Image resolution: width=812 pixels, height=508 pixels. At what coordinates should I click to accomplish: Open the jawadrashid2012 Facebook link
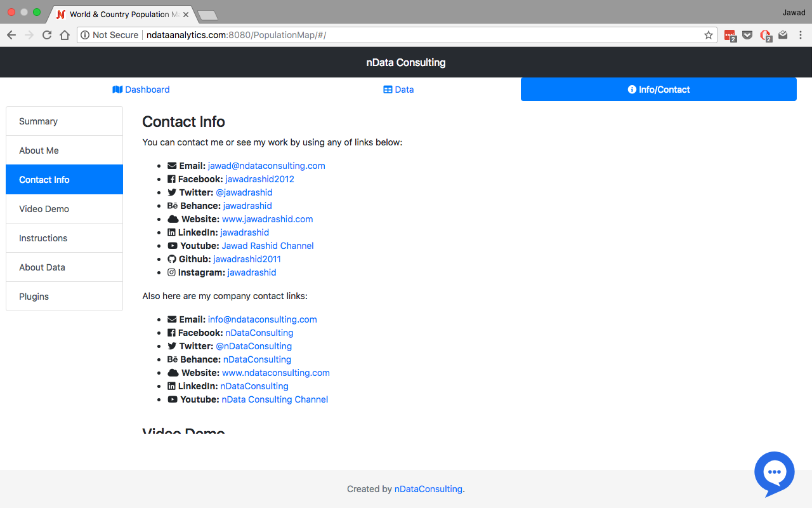[259, 179]
